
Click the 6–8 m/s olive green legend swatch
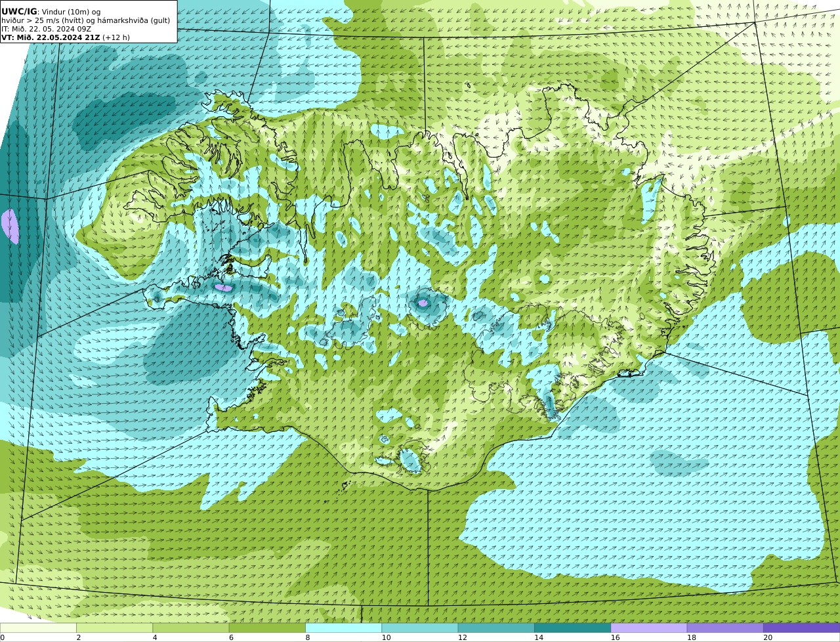(267, 628)
